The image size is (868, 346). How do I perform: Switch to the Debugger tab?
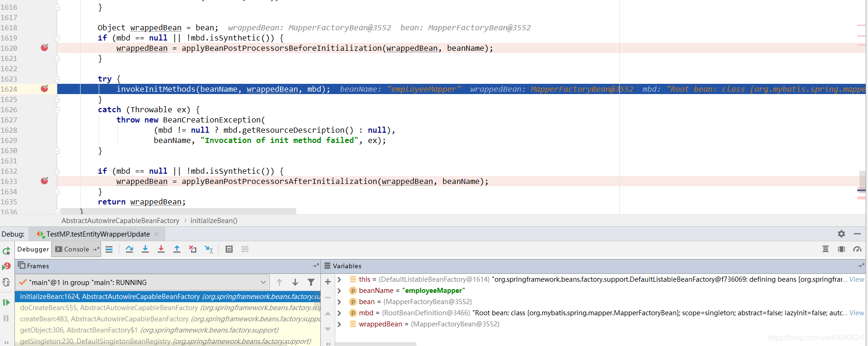(33, 249)
